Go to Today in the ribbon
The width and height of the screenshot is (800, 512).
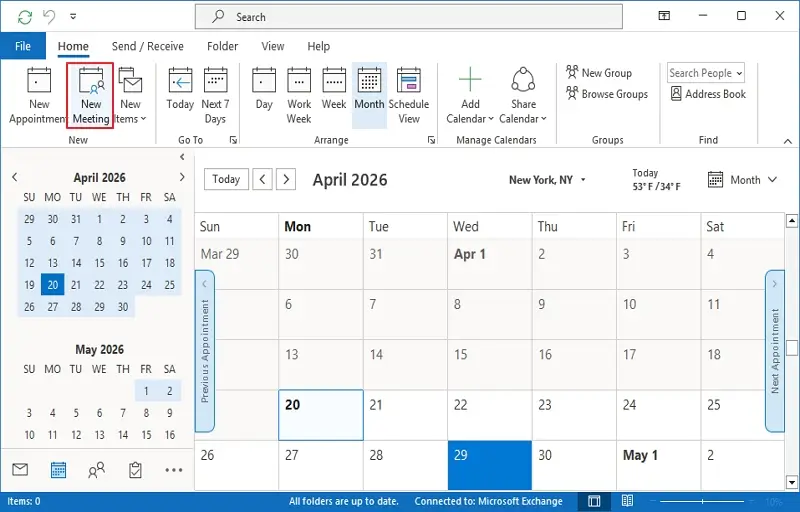pos(180,90)
